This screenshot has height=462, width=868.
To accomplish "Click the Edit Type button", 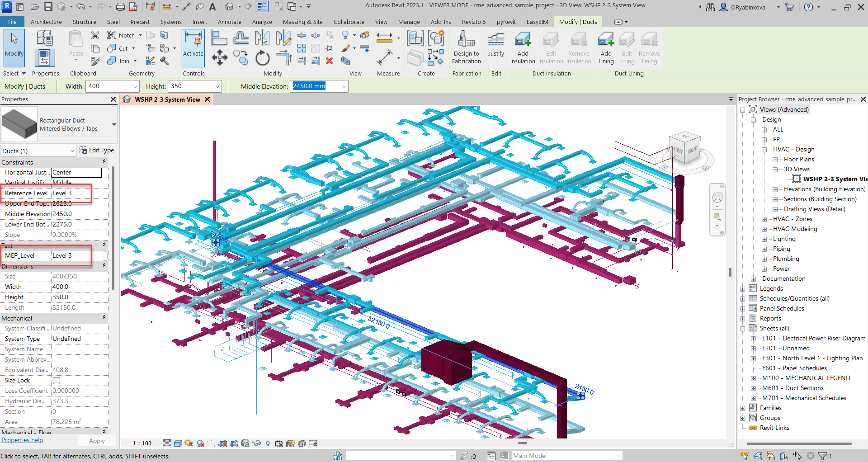I will tap(97, 151).
